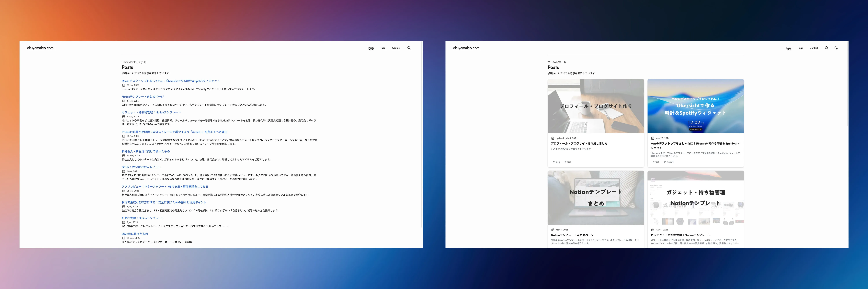The width and height of the screenshot is (868, 289).
Task: Go to the Home breadcrumb in left window
Action: 125,62
